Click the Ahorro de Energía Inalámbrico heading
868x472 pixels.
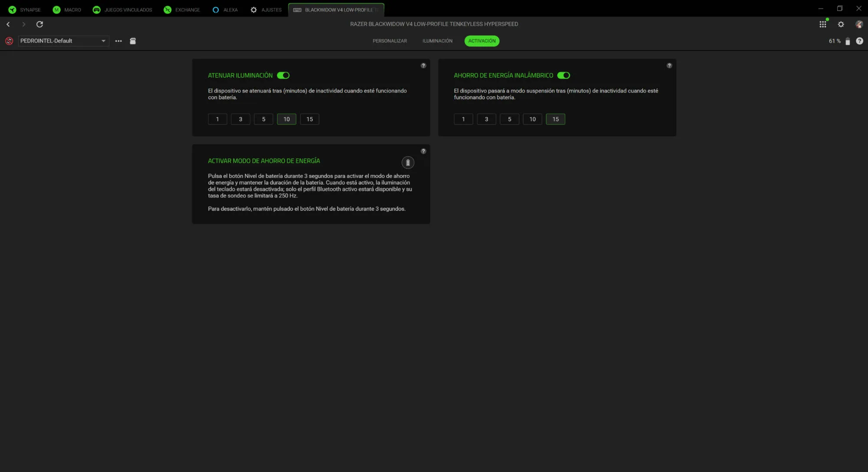click(x=503, y=76)
